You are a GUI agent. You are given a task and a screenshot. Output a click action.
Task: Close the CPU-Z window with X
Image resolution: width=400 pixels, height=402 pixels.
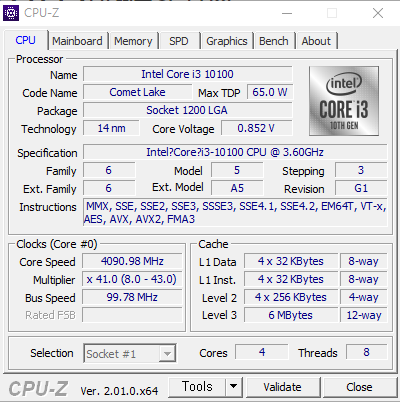click(x=378, y=13)
